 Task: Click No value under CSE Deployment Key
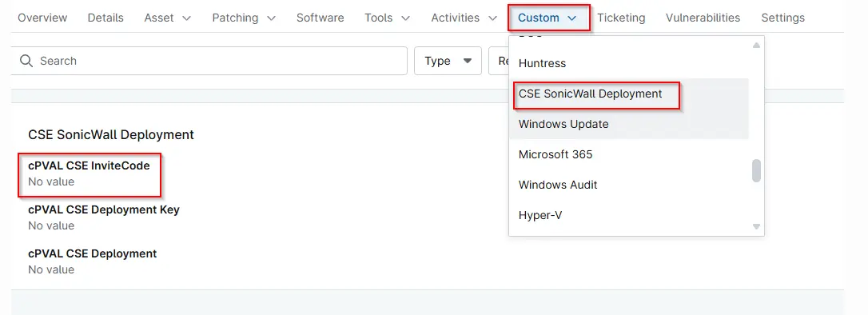pos(51,225)
